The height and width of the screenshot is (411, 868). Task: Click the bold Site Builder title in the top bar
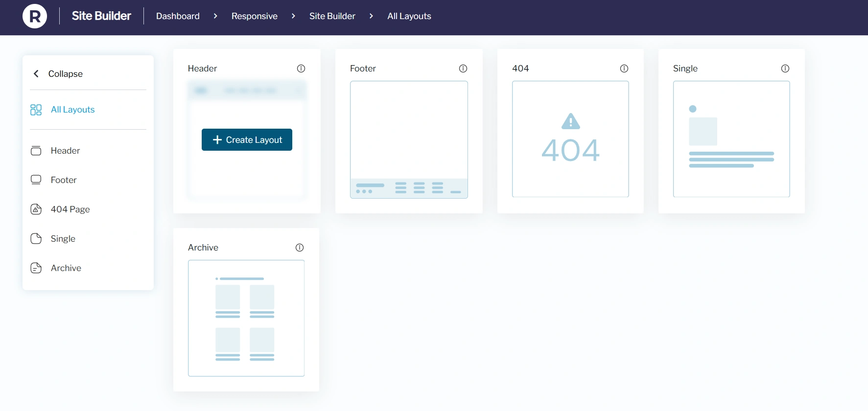click(x=101, y=16)
